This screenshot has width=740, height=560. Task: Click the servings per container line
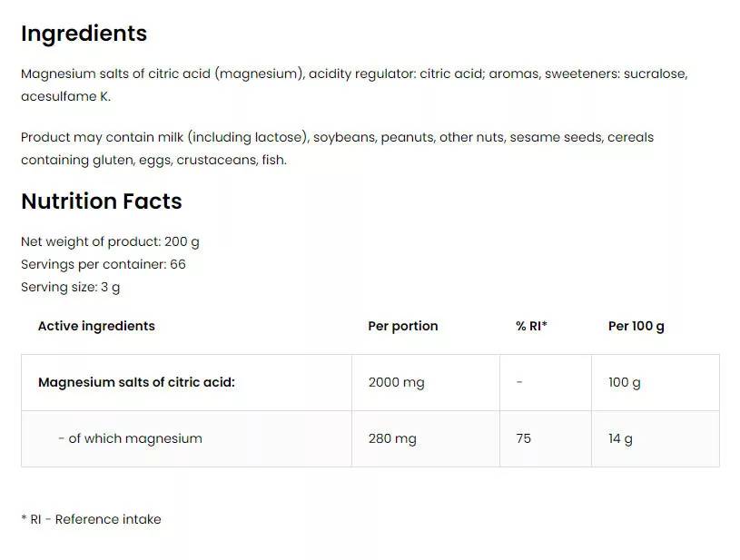(x=103, y=264)
